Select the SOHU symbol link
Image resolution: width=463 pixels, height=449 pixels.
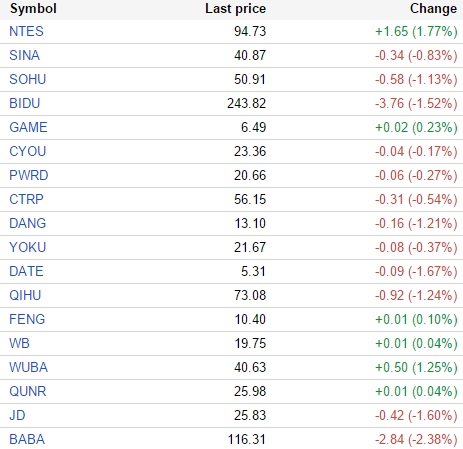(x=28, y=79)
